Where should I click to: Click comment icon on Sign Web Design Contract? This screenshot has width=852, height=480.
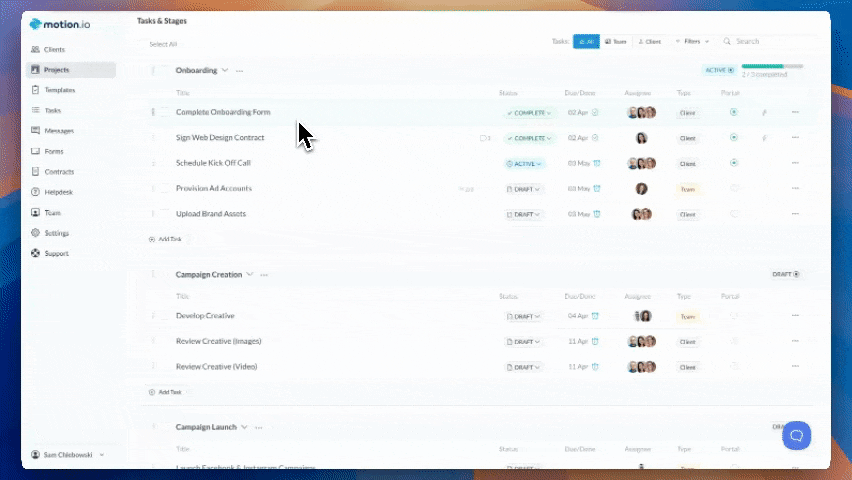tap(485, 138)
